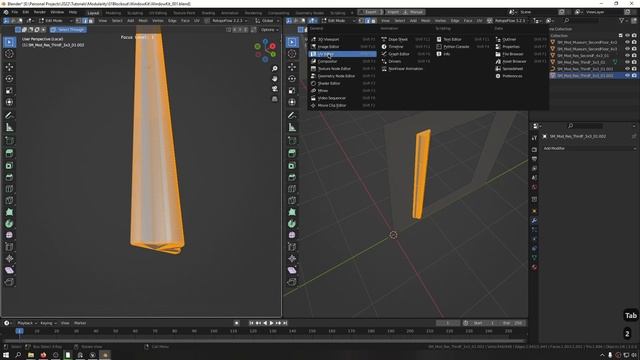
Task: Select the Select Box tool in right viewport
Action: point(292,42)
